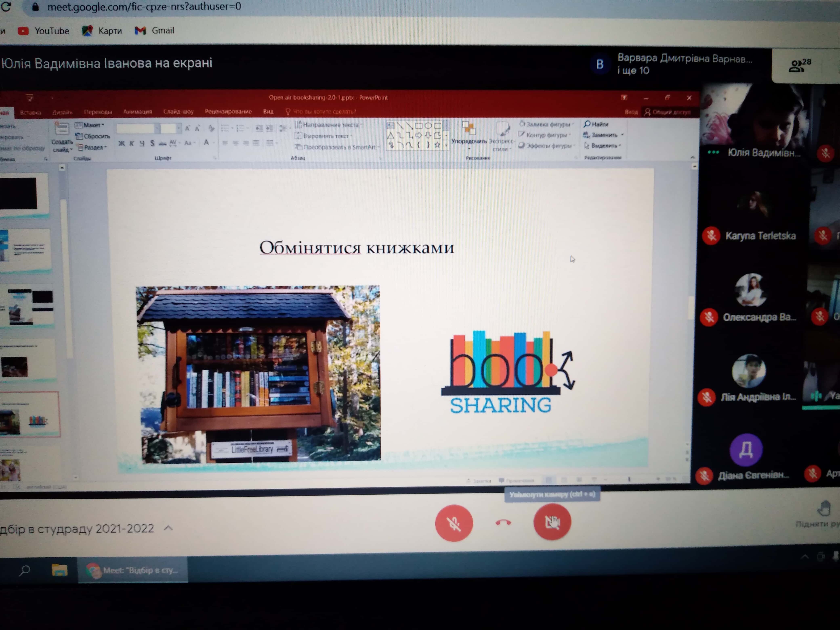The height and width of the screenshot is (630, 840).
Task: Click the meet.google.com address bar
Action: pyautogui.click(x=144, y=6)
